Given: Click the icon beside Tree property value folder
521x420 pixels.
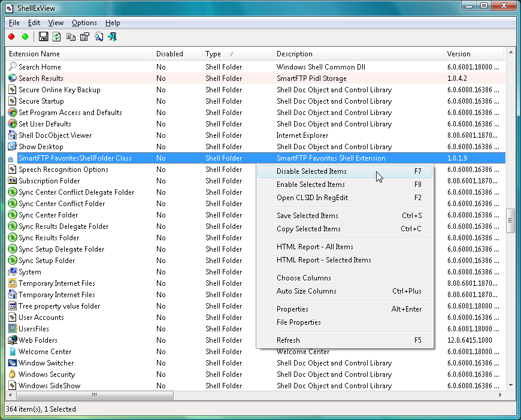Looking at the screenshot, I should [x=13, y=306].
